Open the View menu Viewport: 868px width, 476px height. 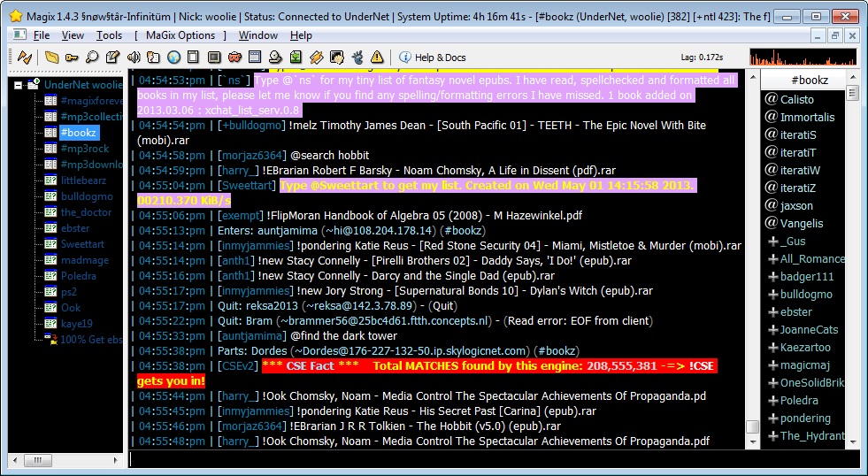pos(73,35)
